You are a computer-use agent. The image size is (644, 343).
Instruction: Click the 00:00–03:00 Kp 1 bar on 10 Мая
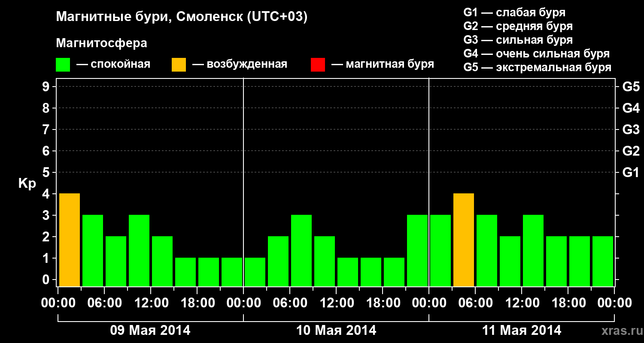[x=255, y=272]
